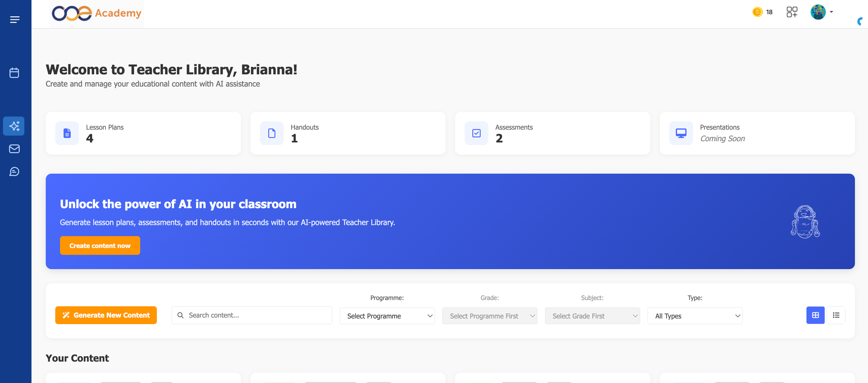Open the Select Programme dropdown
This screenshot has width=868, height=383.
click(387, 316)
